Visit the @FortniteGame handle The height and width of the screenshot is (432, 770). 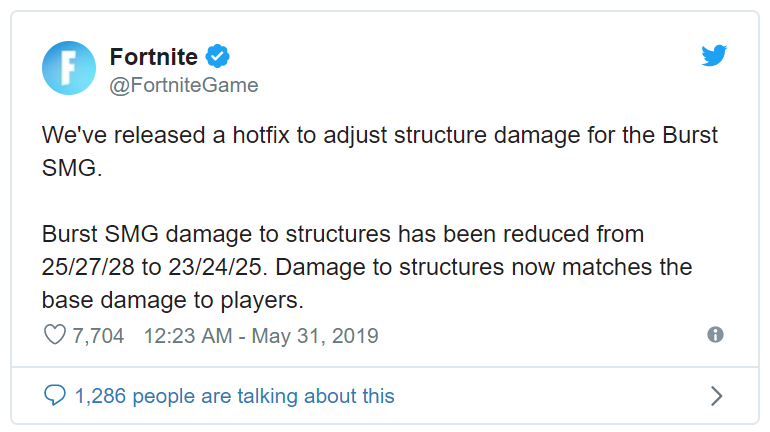pyautogui.click(x=184, y=85)
